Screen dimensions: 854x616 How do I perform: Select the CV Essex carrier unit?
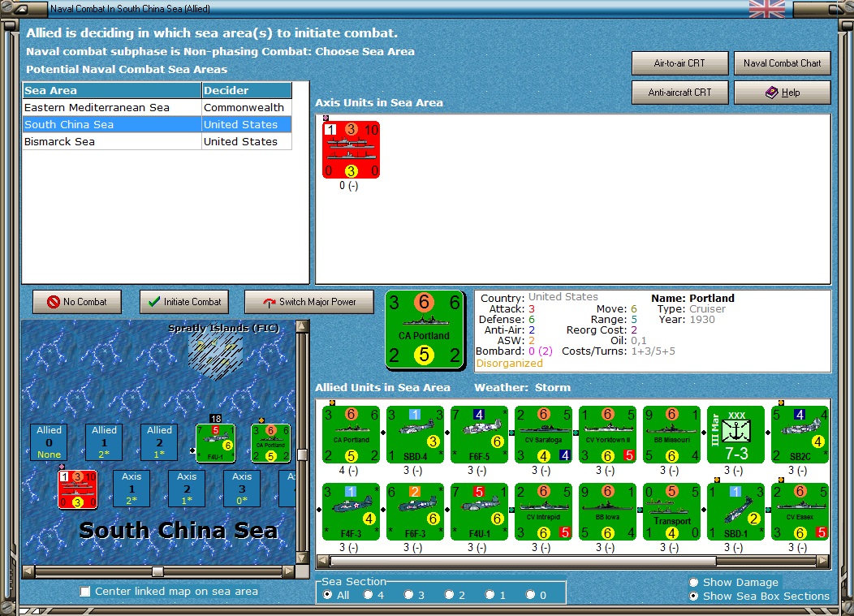point(800,512)
